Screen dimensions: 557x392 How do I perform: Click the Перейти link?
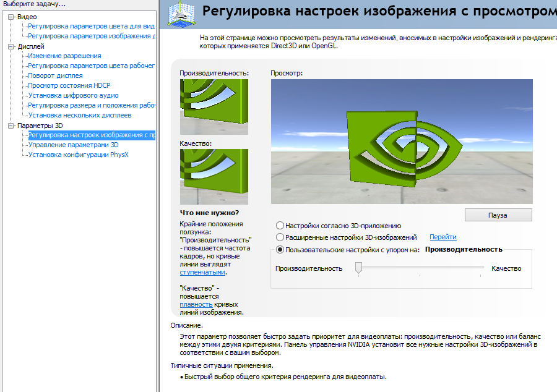click(443, 237)
